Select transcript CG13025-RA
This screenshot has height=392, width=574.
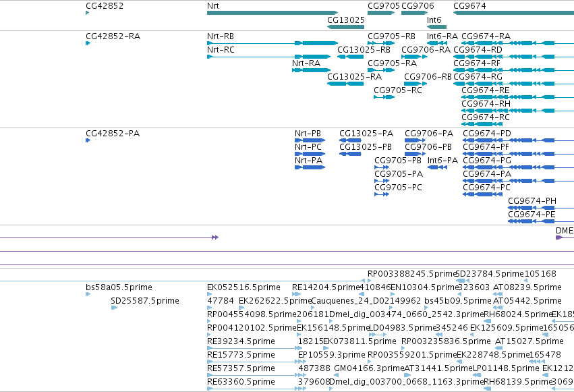pos(345,84)
